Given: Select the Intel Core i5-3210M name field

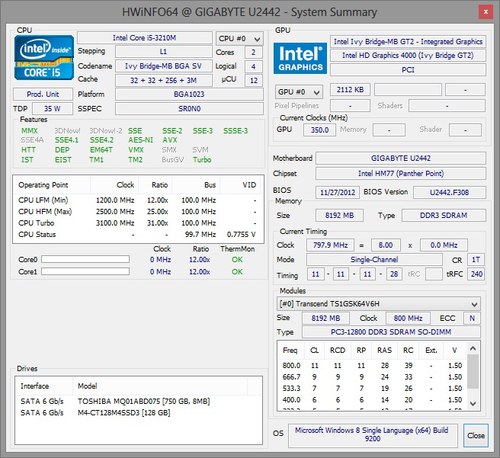Looking at the screenshot, I should point(145,38).
